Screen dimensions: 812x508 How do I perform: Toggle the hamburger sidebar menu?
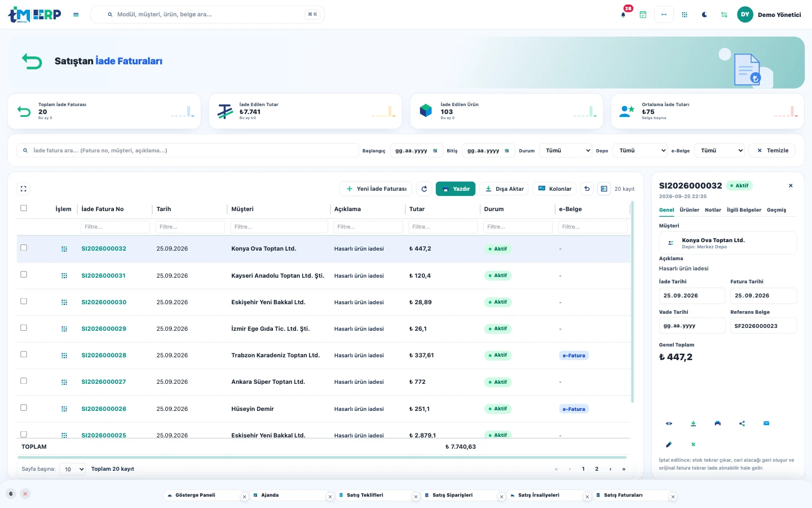76,15
